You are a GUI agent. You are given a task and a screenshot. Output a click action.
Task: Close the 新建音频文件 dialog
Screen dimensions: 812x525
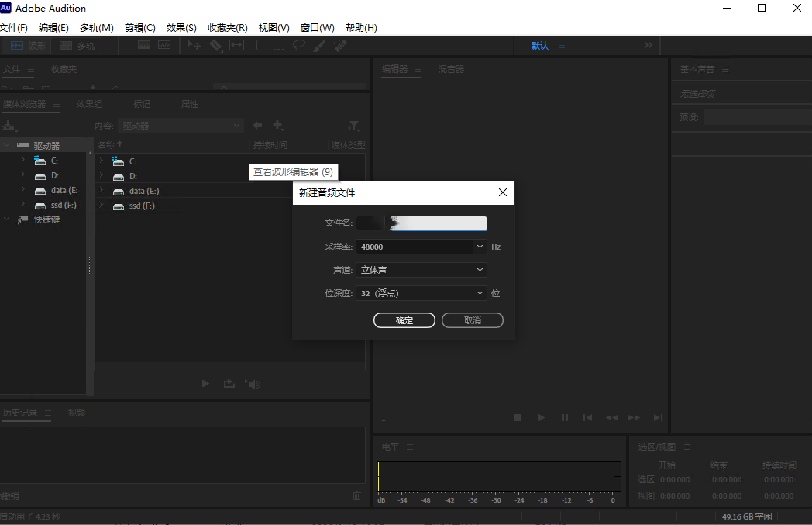pyautogui.click(x=502, y=193)
